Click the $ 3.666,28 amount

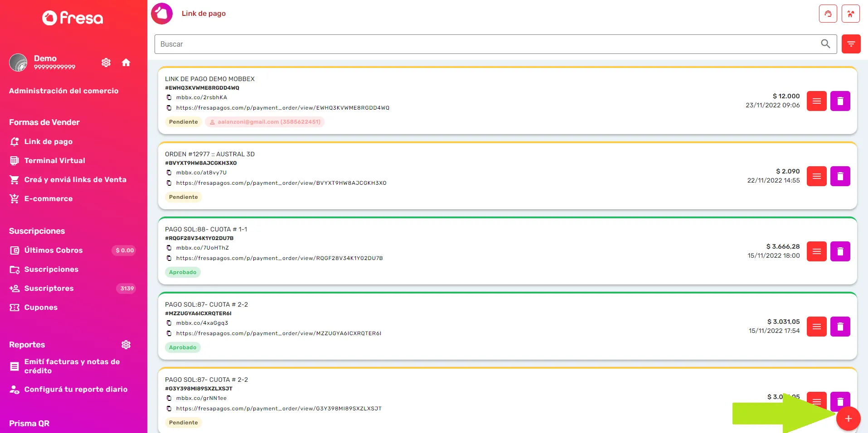[783, 246]
